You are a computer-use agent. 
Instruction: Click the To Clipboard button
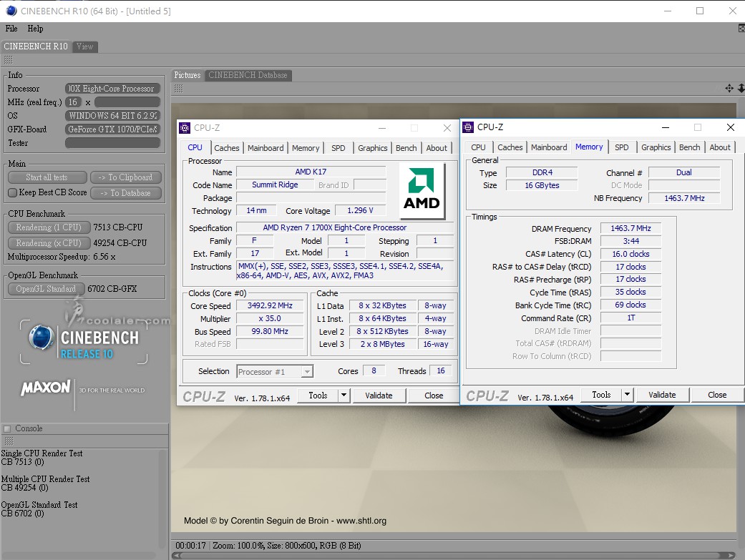coord(125,177)
